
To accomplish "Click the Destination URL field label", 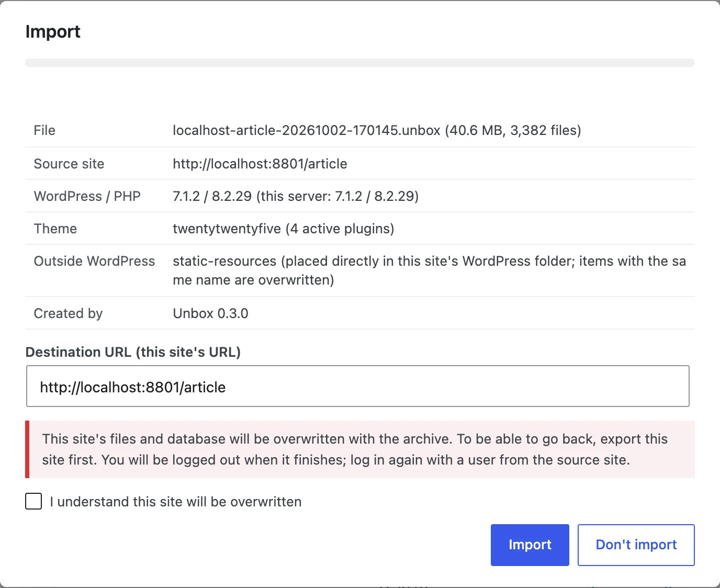I will click(133, 352).
